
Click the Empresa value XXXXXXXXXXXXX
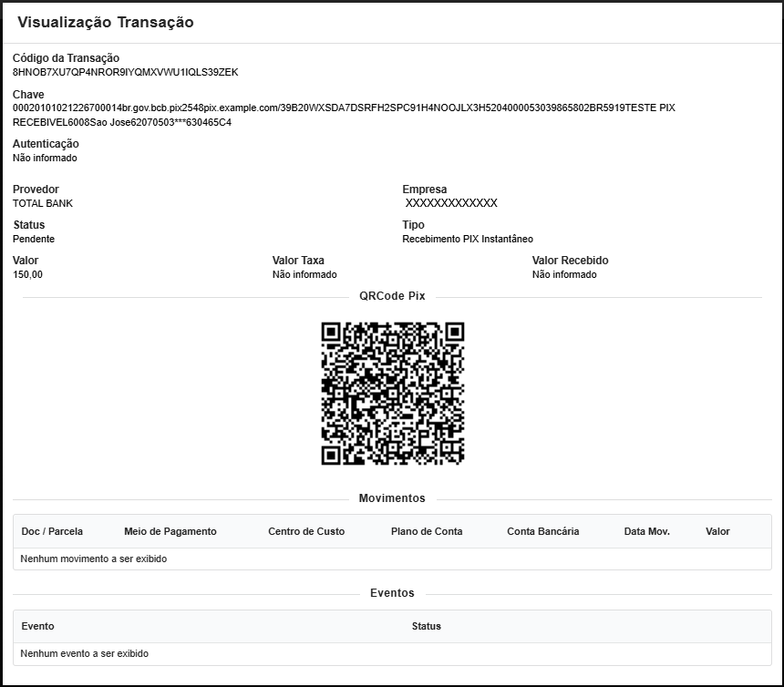point(451,203)
